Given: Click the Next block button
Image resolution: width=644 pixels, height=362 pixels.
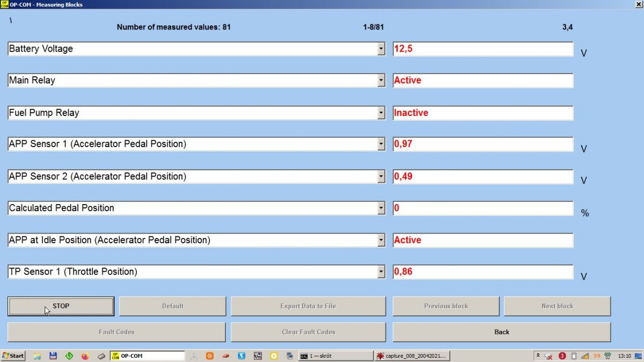Looking at the screenshot, I should [x=557, y=306].
